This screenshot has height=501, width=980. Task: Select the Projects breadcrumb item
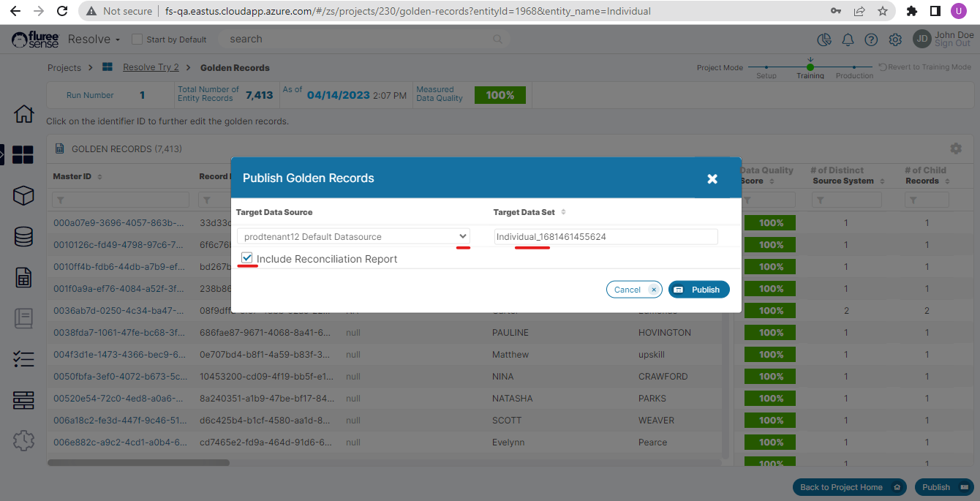(x=64, y=67)
